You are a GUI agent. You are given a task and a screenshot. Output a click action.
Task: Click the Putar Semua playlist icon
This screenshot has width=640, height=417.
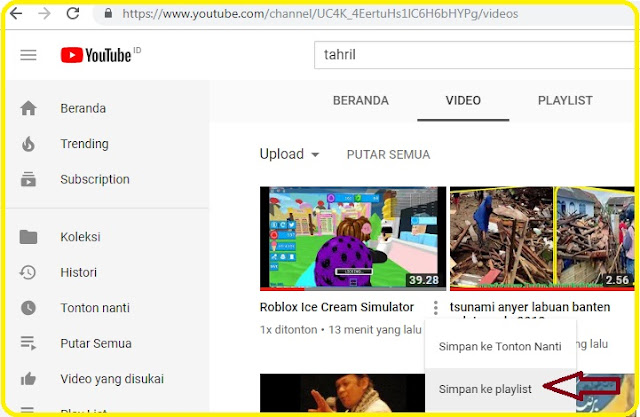pyautogui.click(x=28, y=343)
